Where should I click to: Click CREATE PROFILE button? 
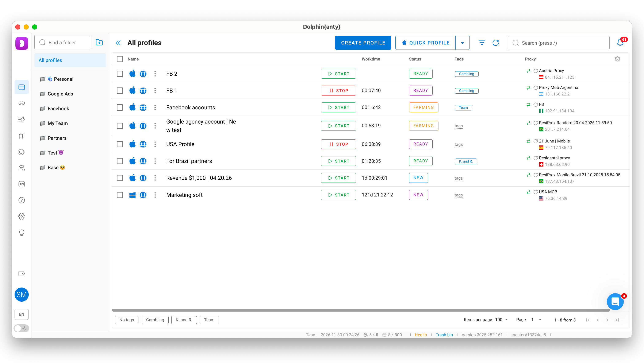pyautogui.click(x=363, y=43)
